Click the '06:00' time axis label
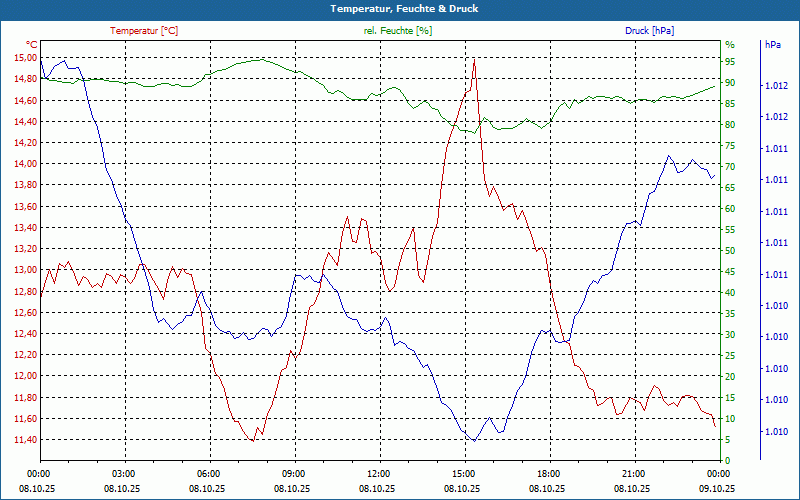This screenshot has height=500, width=800. (x=207, y=473)
